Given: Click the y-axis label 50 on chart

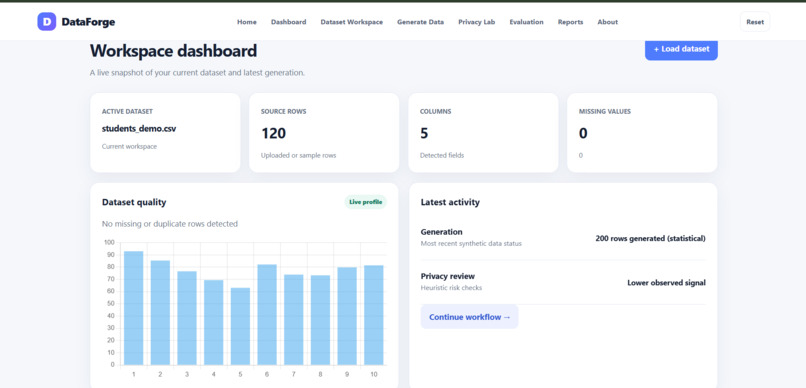Looking at the screenshot, I should pos(111,304).
